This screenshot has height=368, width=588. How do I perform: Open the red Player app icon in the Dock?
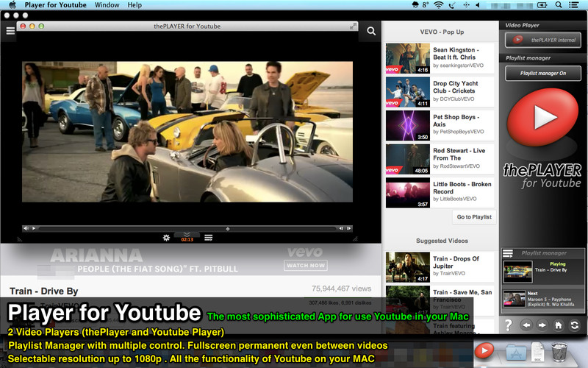(484, 351)
